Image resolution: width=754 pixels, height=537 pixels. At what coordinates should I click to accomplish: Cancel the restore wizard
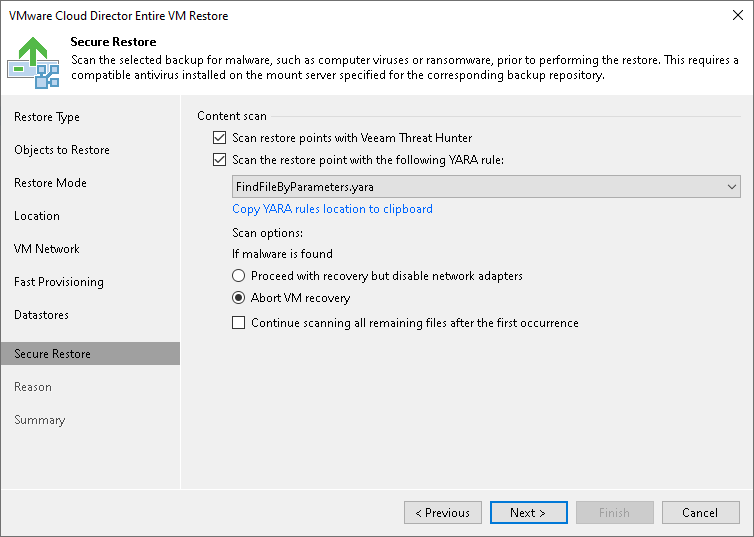point(701,512)
